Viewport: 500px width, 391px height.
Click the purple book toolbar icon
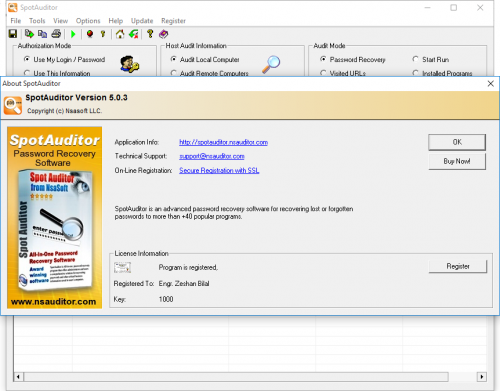[x=163, y=34]
